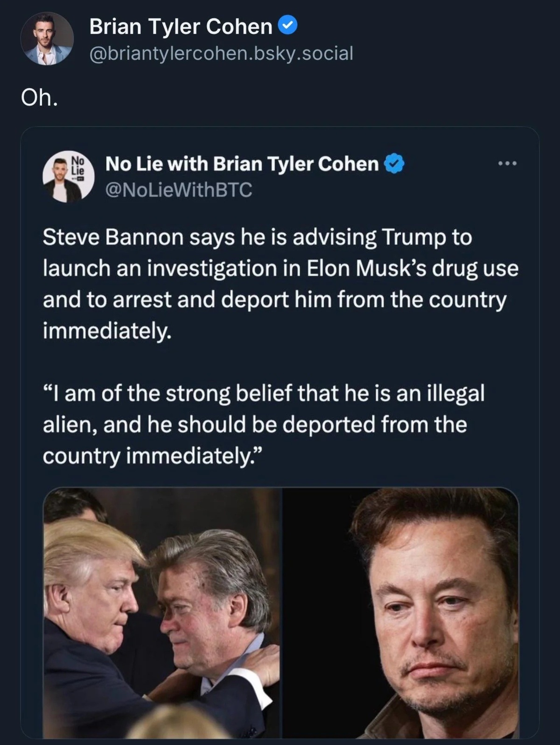Visit the @NoLieWithBTC handle

click(179, 189)
